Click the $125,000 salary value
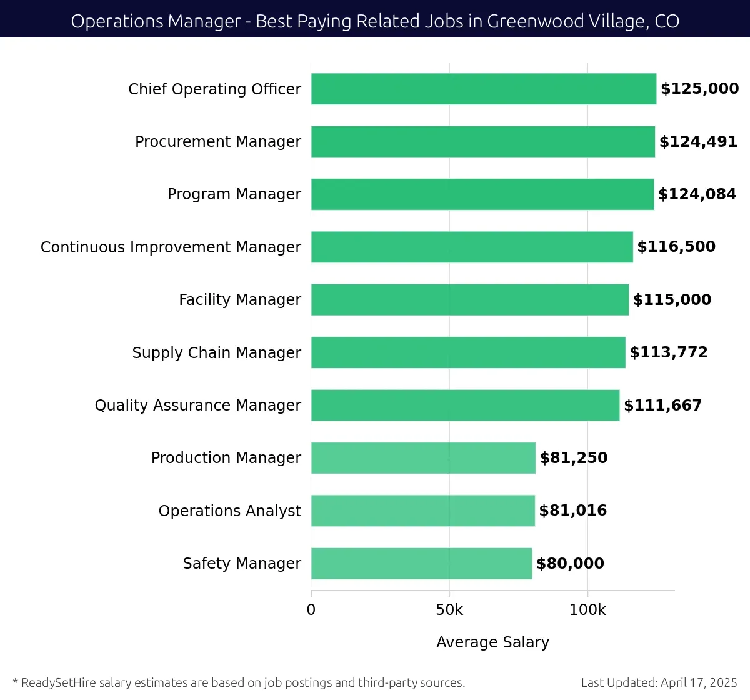This screenshot has width=750, height=700. [700, 89]
